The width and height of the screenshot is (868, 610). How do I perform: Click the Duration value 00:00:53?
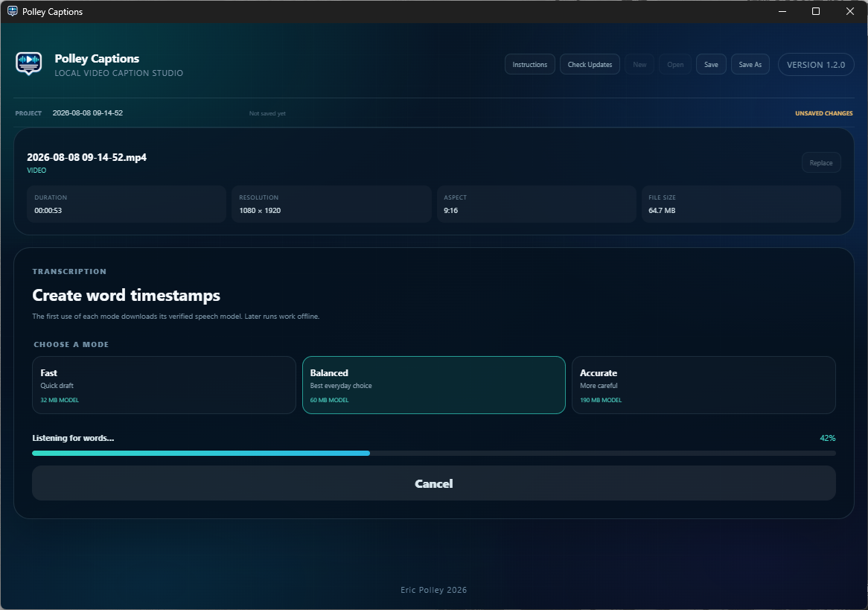48,211
